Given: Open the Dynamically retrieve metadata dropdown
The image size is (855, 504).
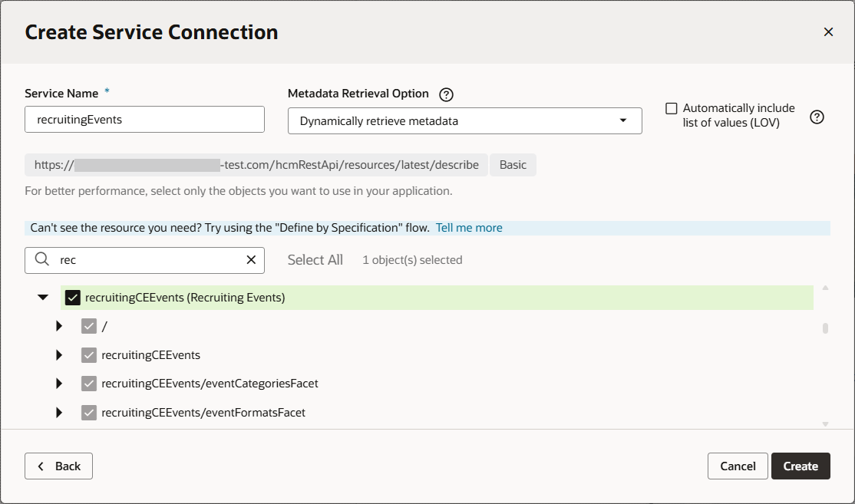Looking at the screenshot, I should point(464,120).
